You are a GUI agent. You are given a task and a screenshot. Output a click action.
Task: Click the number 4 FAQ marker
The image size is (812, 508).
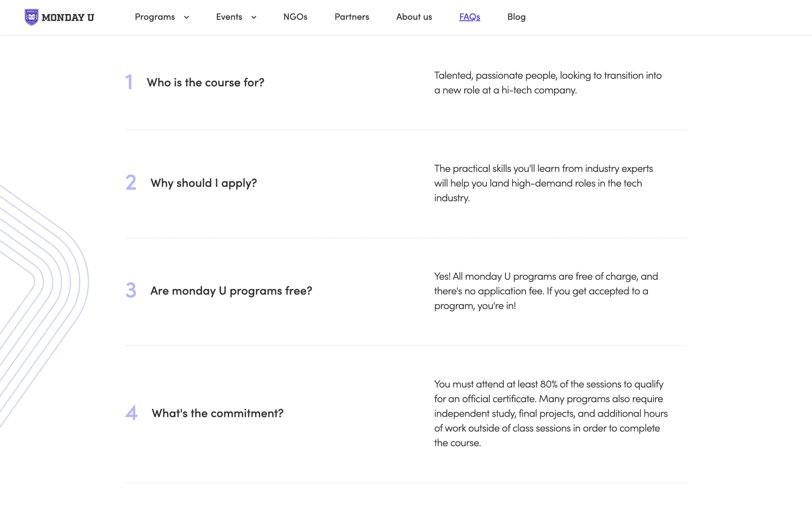click(131, 413)
